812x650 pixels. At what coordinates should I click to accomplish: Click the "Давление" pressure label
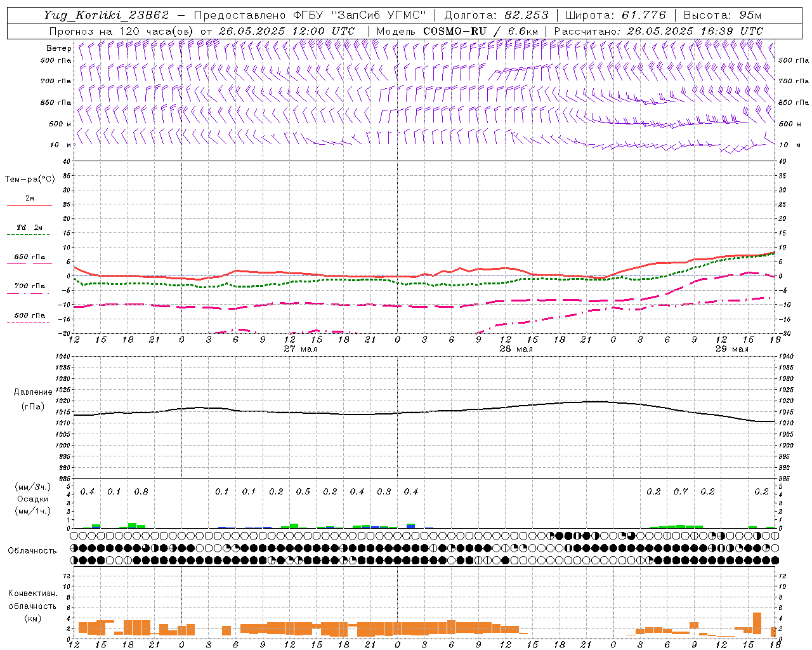[34, 392]
